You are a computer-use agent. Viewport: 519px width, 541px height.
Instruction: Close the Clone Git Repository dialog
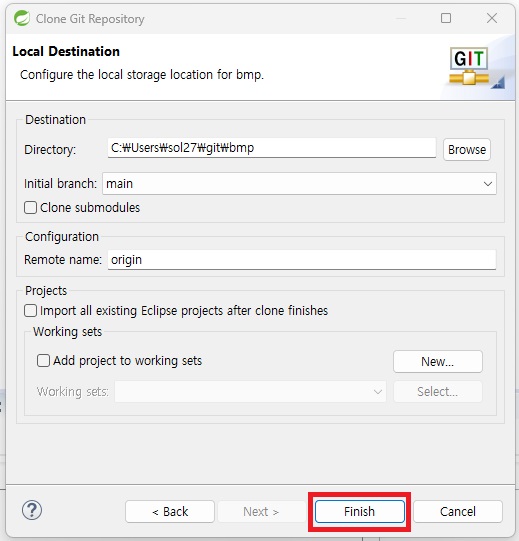click(492, 18)
